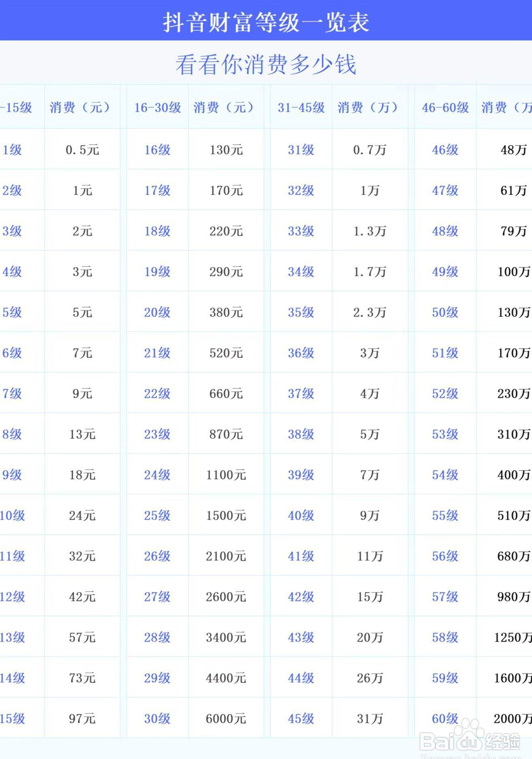Select the '48万' cell
Viewport: 532px width, 759px height.
point(514,150)
